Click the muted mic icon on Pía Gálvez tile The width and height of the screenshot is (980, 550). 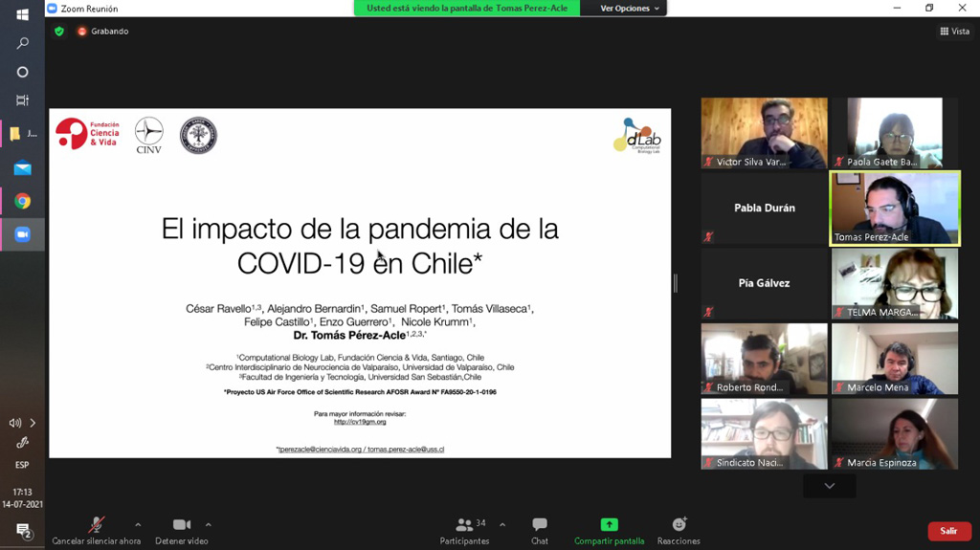(x=708, y=312)
